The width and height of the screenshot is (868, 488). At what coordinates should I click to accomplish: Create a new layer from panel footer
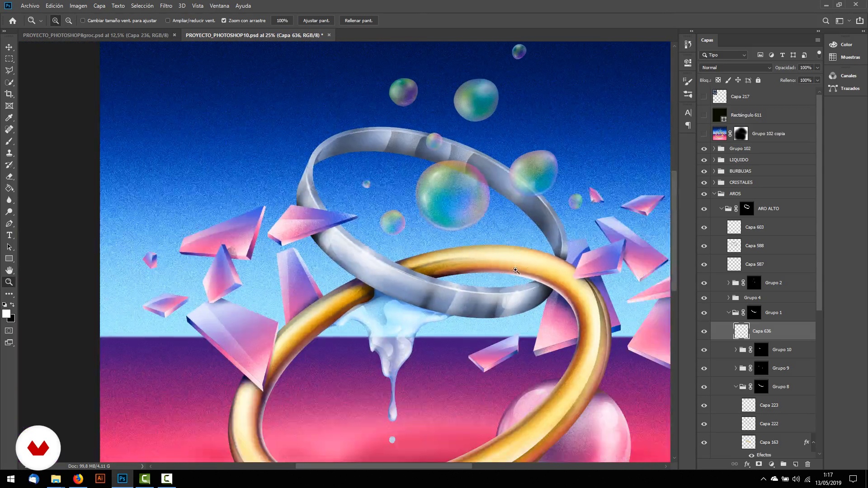pyautogui.click(x=796, y=464)
